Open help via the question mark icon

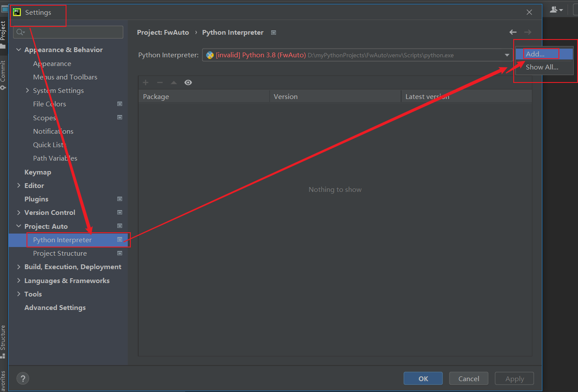pos(23,378)
